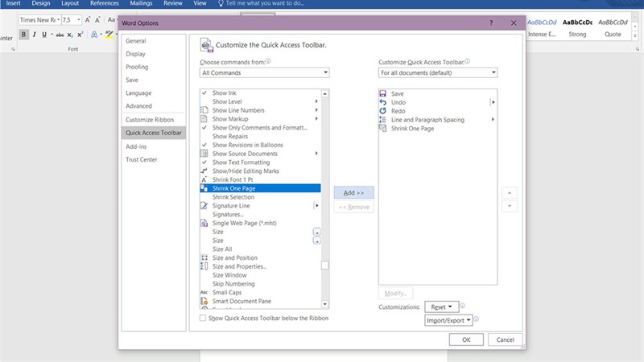Click the Word Options help question mark
The height and width of the screenshot is (362, 644).
491,23
